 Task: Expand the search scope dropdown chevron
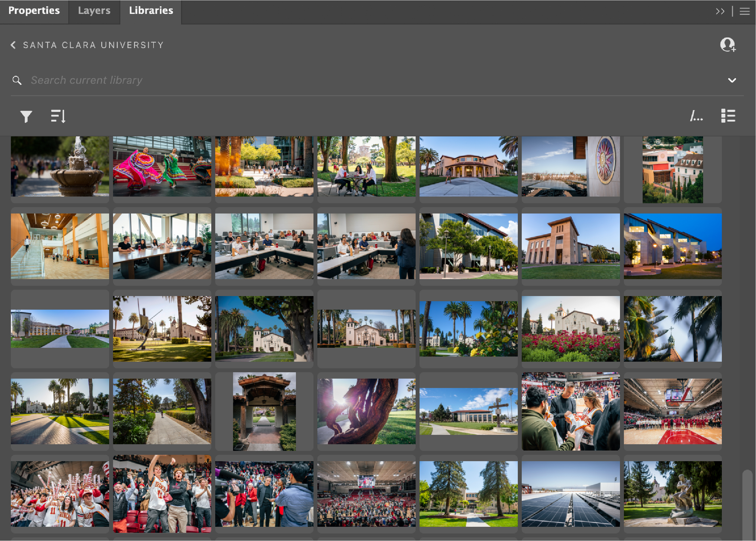point(732,80)
